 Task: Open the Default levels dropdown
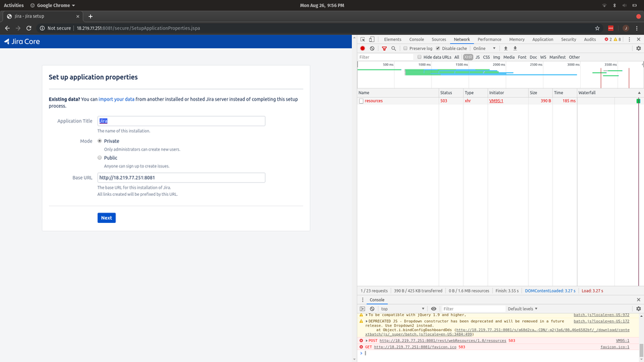(x=522, y=309)
